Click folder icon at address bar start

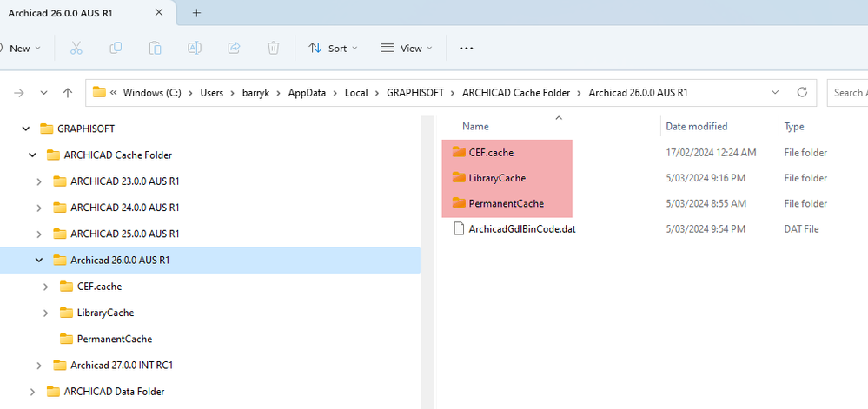coord(99,92)
